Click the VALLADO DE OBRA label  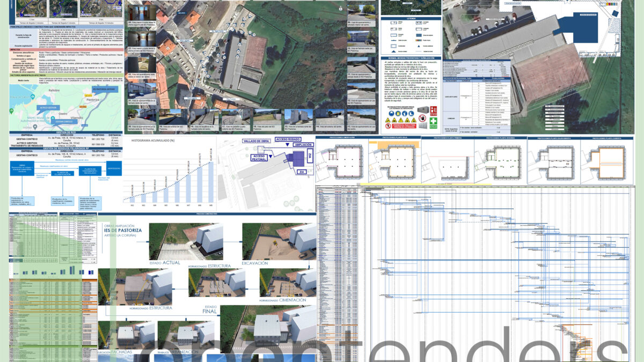pos(255,142)
